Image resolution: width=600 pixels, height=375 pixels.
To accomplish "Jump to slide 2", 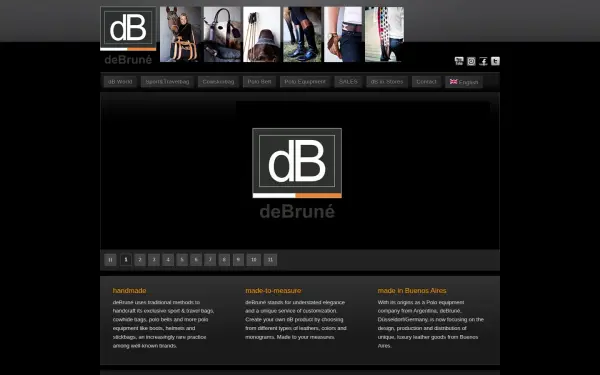I will click(x=140, y=260).
